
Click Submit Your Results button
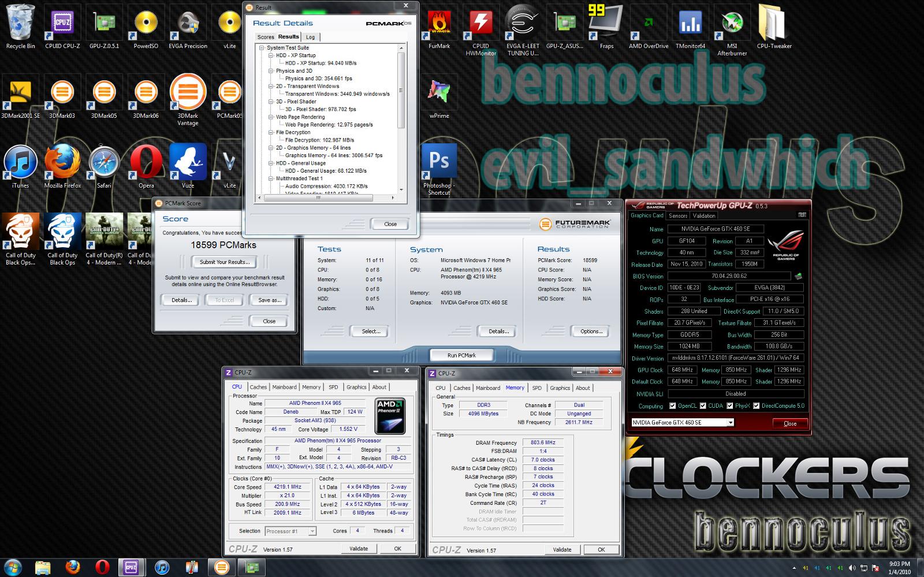[225, 262]
